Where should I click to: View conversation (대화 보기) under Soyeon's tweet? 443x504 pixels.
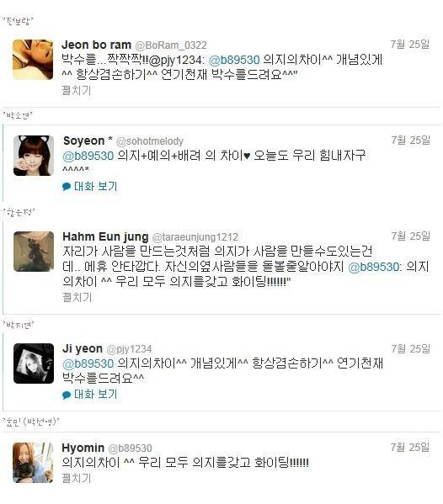click(x=95, y=186)
